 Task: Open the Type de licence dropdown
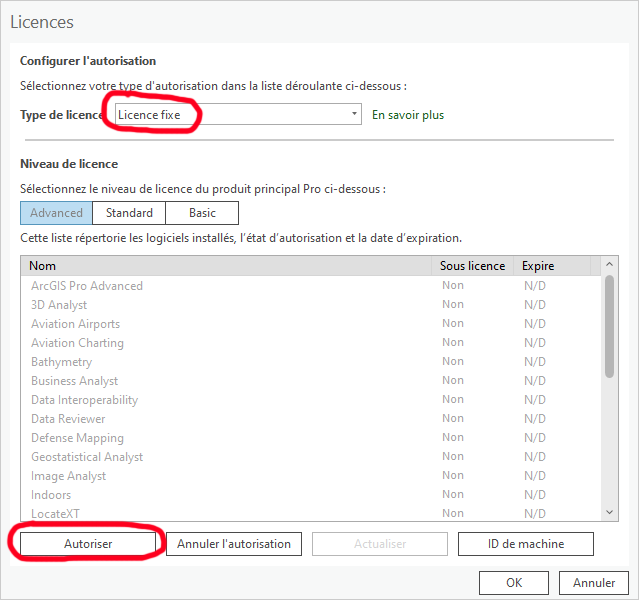pyautogui.click(x=237, y=115)
